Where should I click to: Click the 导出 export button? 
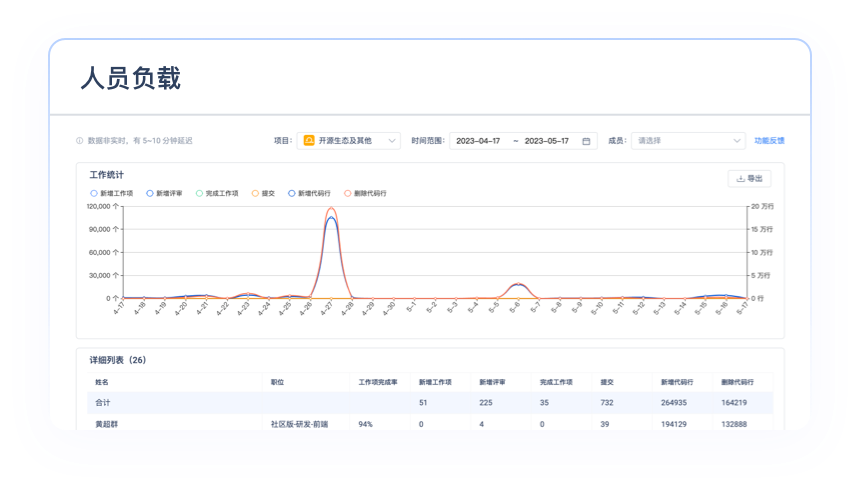749,178
